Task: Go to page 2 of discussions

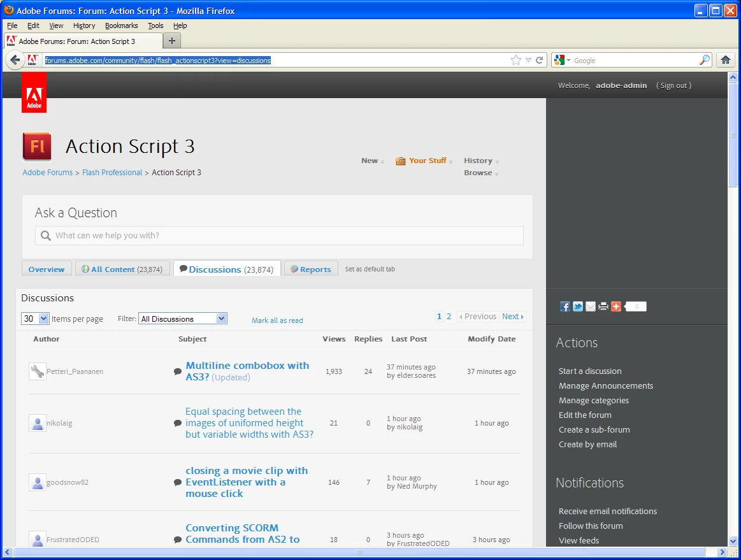Action: click(449, 317)
